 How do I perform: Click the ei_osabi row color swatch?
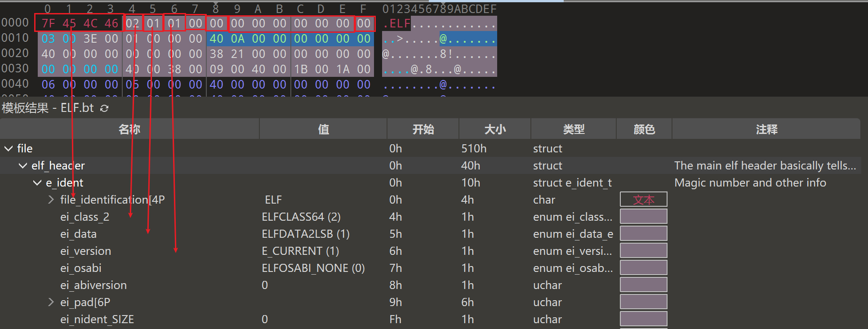tap(643, 268)
